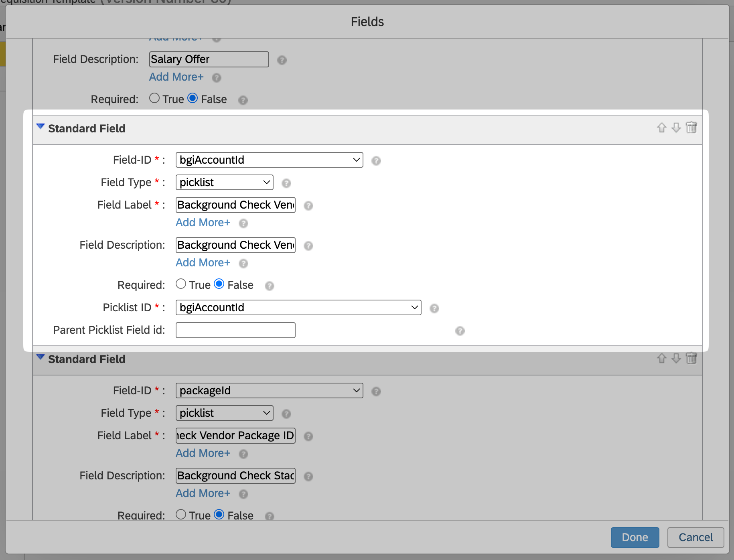
Task: Click help icon beside Picklist ID dropdown
Action: 434,308
